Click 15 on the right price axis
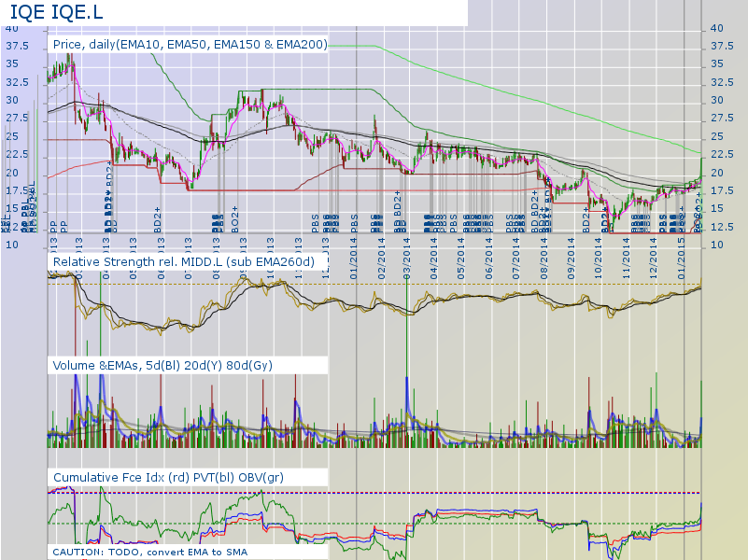This screenshot has width=748, height=560. click(x=717, y=209)
